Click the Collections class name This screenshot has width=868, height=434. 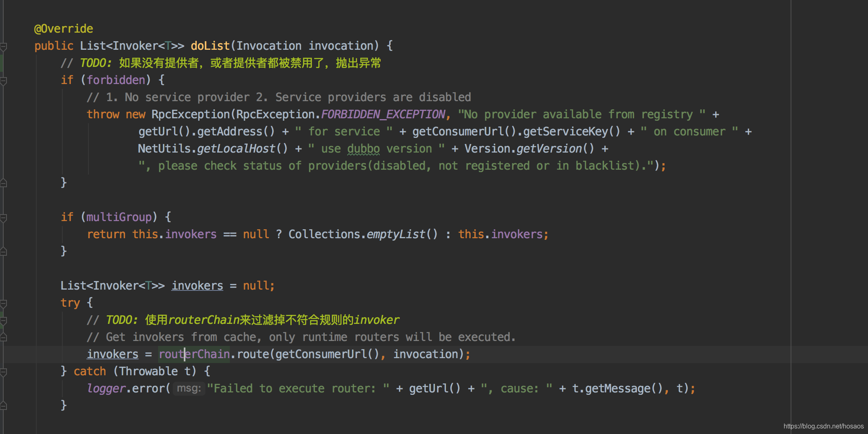(x=324, y=234)
